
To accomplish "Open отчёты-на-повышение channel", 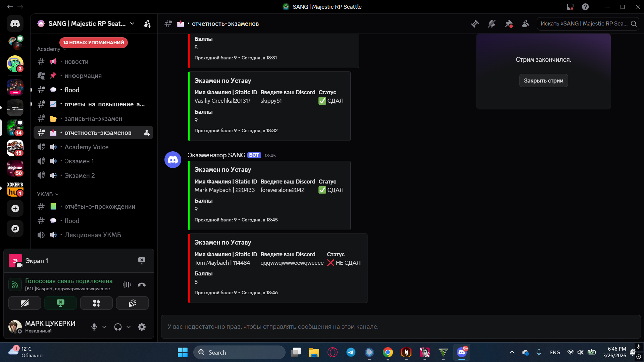I will point(93,104).
